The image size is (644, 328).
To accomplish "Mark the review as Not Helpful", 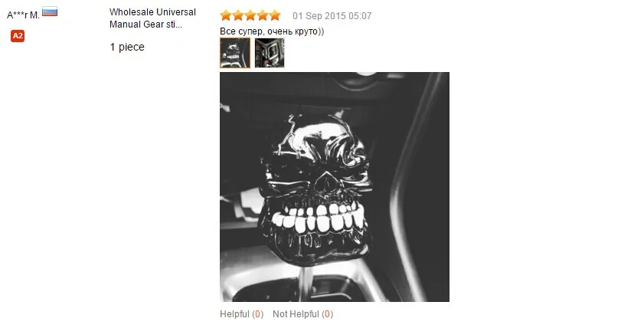I will [303, 314].
